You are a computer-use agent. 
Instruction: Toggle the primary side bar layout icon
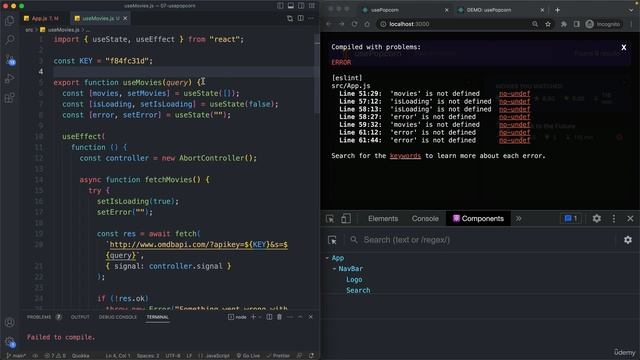click(280, 6)
